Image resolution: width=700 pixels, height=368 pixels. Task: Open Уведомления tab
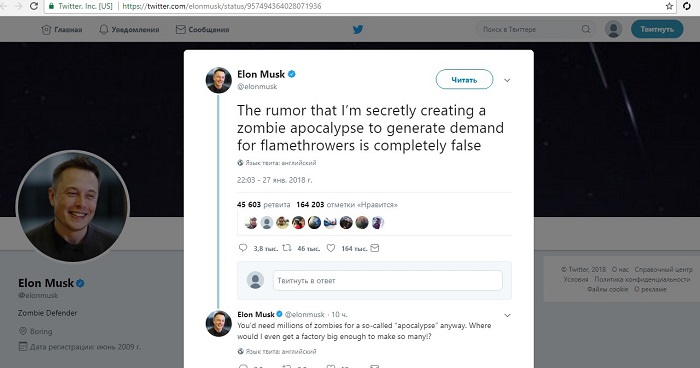click(129, 29)
